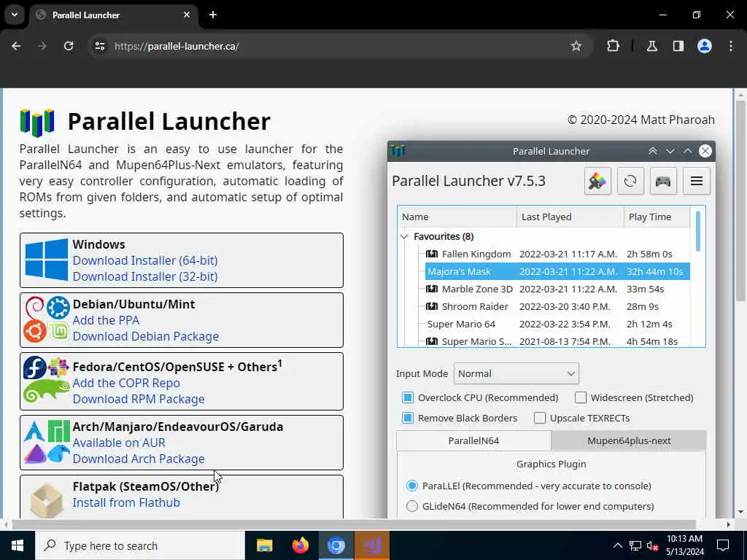Screen dimensions: 747x560
Task: Select the Parallel Launcher browser tab
Action: [115, 15]
